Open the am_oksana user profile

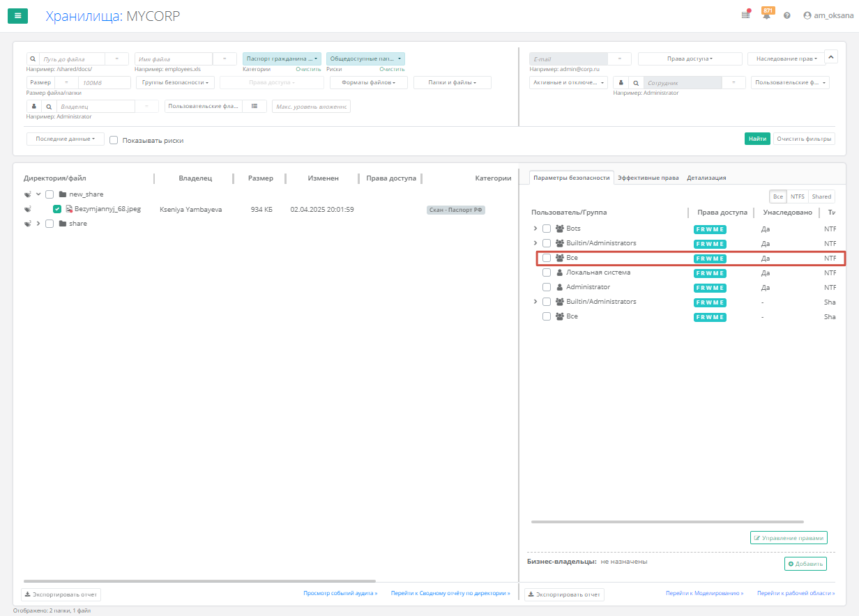click(x=828, y=15)
